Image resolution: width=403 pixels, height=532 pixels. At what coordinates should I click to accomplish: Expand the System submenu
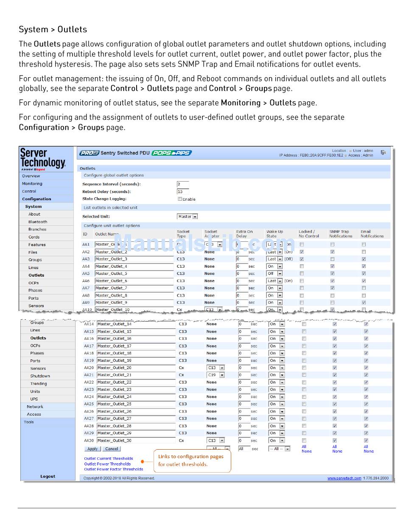(x=34, y=207)
